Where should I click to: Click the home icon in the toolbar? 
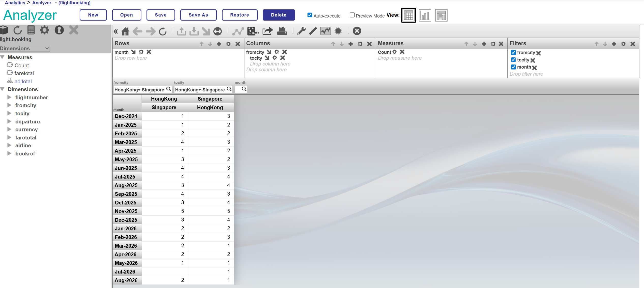point(125,31)
